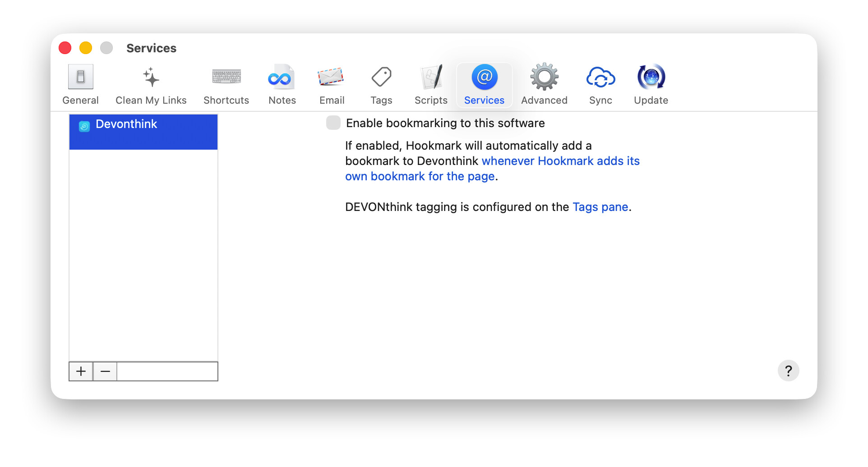Follow the Tags pane hyperlink
Image resolution: width=868 pixels, height=467 pixels.
[600, 207]
